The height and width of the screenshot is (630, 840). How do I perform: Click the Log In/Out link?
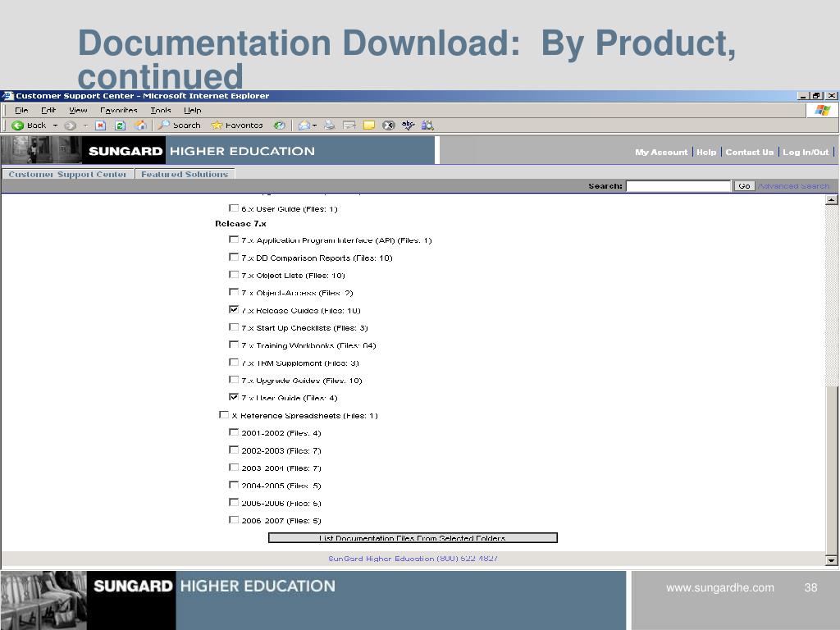tap(806, 152)
